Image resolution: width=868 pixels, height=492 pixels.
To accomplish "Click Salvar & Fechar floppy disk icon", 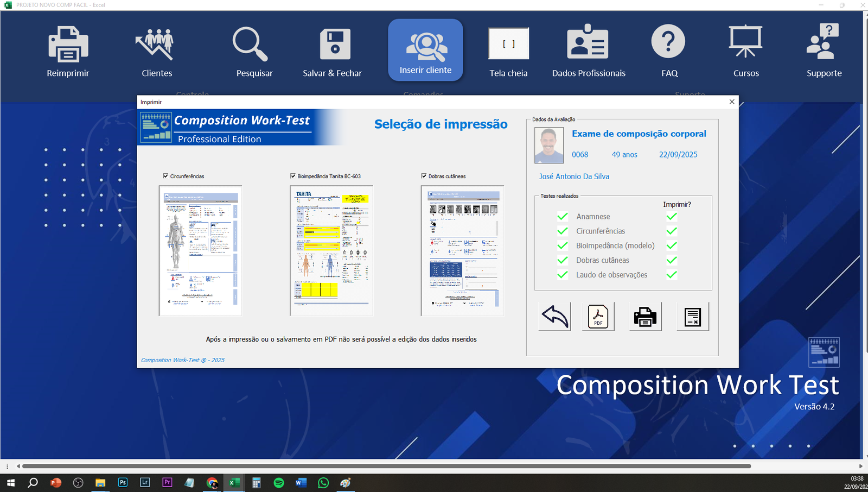I will [335, 45].
